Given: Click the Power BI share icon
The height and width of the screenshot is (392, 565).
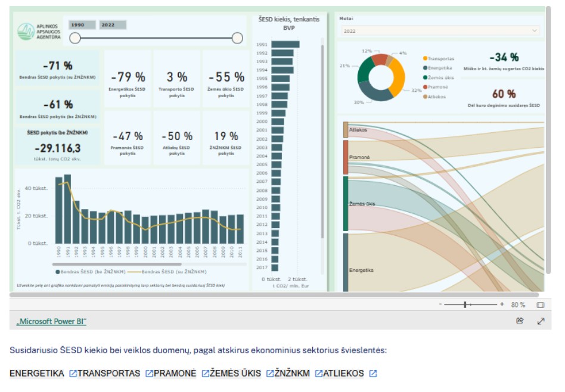Looking at the screenshot, I should 520,321.
